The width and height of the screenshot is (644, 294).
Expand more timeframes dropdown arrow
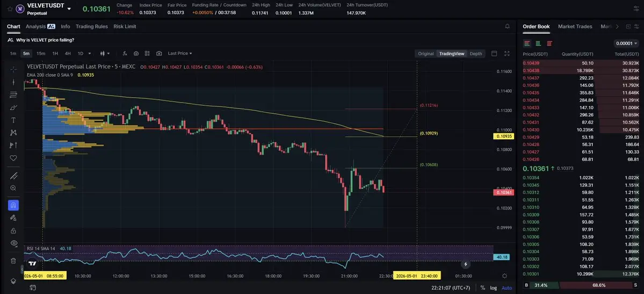tap(90, 53)
